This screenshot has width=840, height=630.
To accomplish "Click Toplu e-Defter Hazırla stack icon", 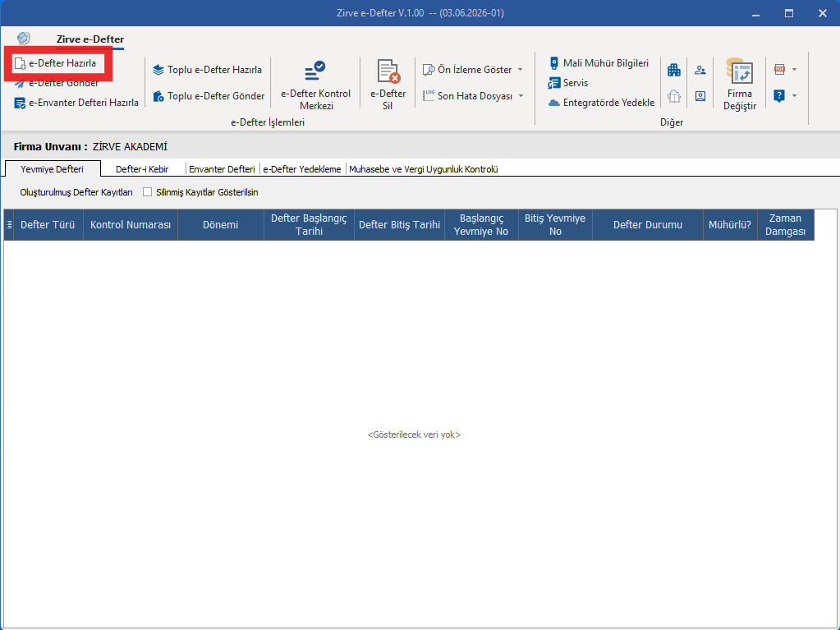I will click(158, 70).
